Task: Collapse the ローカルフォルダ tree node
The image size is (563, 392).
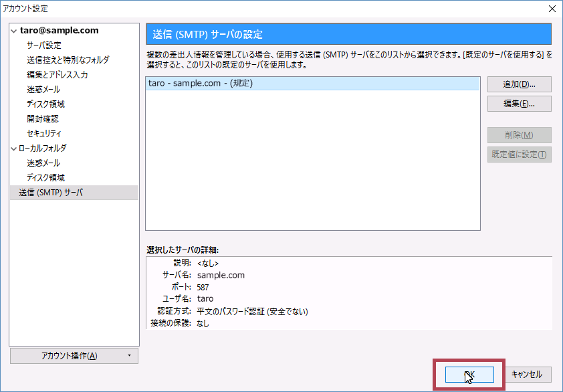Action: [x=14, y=149]
